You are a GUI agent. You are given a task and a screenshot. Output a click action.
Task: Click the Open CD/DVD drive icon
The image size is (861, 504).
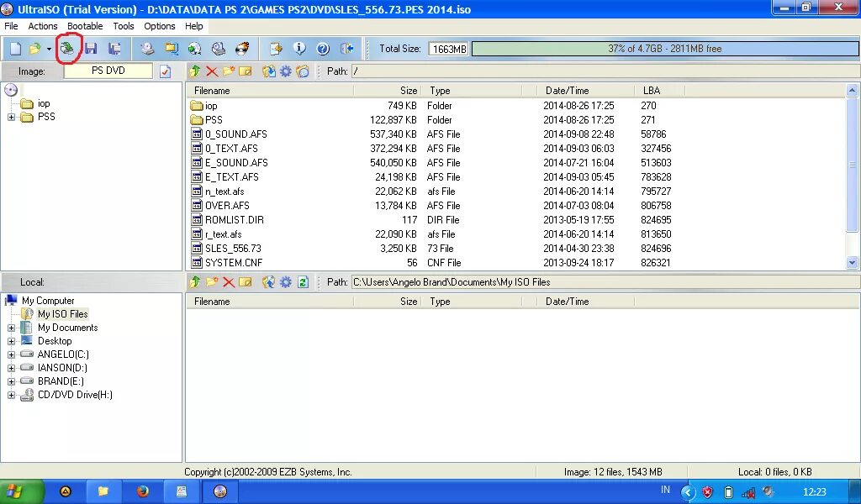[67, 49]
